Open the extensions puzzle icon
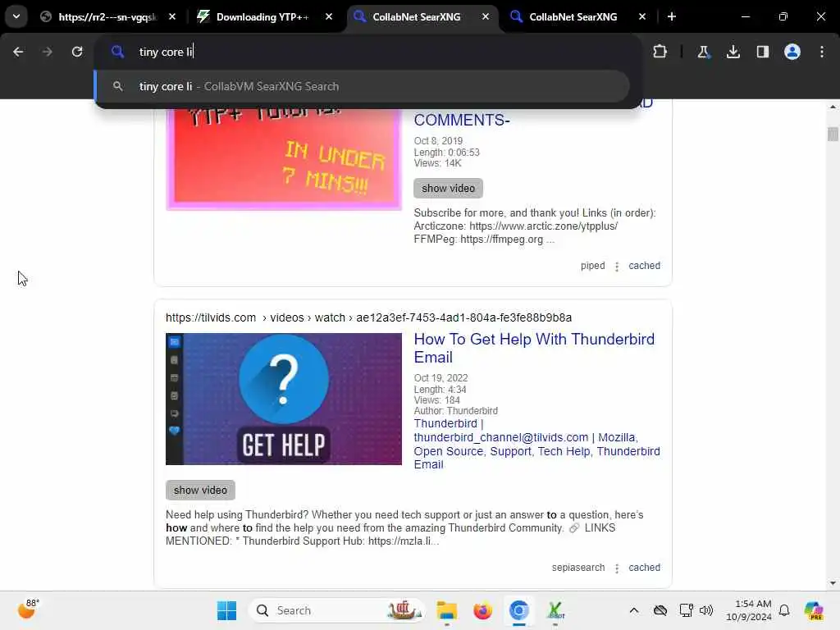 point(660,52)
